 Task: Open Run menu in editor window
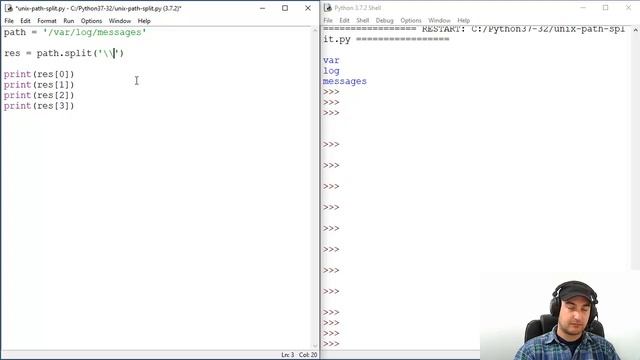pyautogui.click(x=69, y=21)
